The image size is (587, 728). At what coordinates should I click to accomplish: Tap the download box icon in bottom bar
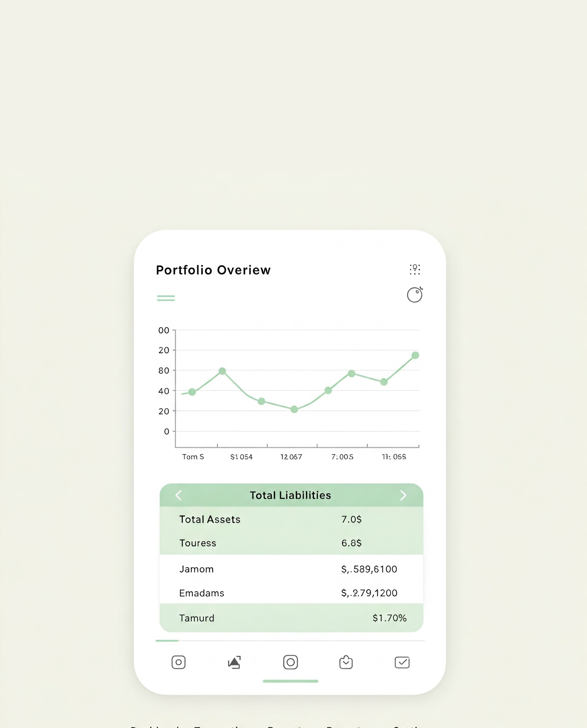click(346, 662)
